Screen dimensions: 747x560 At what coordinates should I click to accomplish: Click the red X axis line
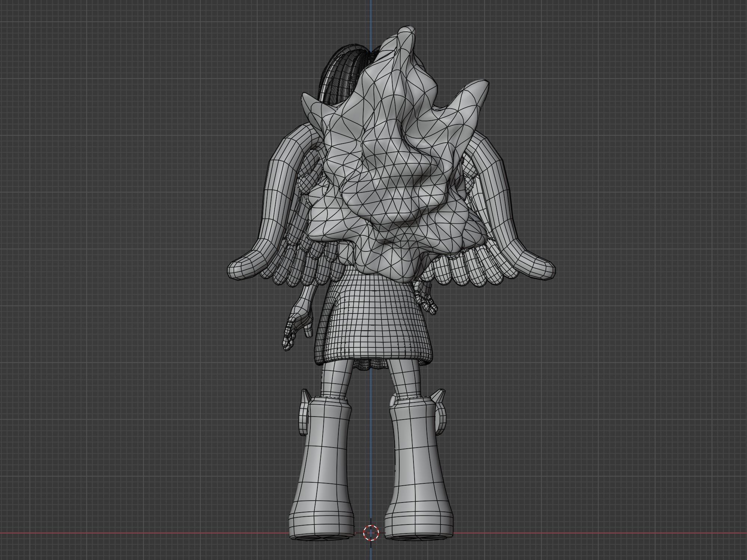[x=150, y=533]
